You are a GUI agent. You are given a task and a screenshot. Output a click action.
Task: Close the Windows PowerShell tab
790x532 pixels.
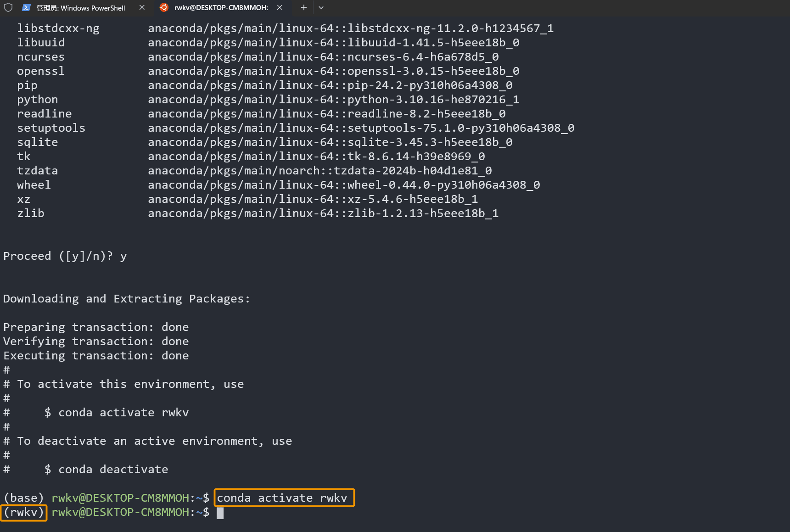click(142, 7)
